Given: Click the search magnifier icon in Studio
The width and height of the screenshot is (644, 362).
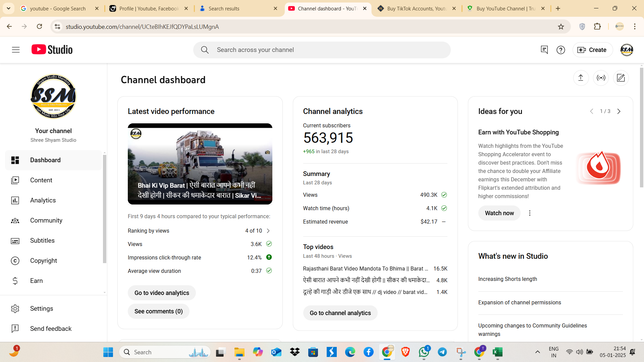Looking at the screenshot, I should (x=205, y=50).
